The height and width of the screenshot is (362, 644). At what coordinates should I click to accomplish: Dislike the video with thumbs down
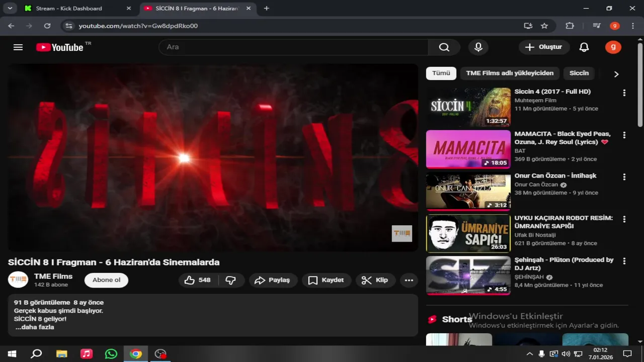pyautogui.click(x=231, y=280)
